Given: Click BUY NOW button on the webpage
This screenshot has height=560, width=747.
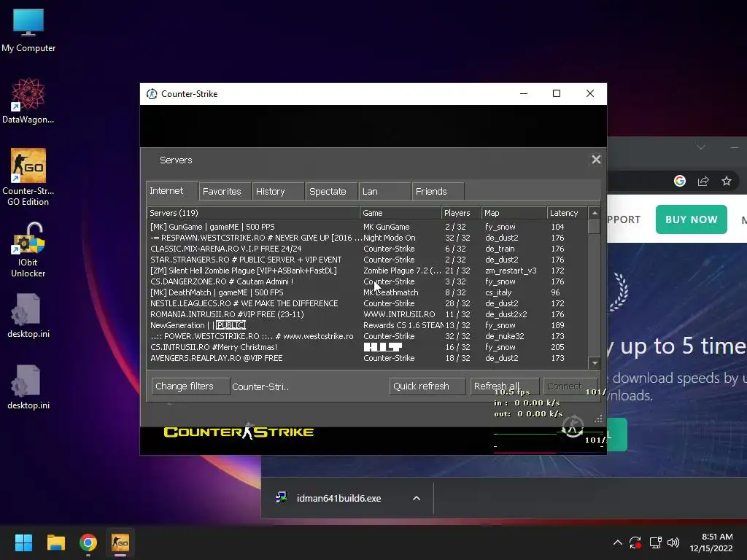Looking at the screenshot, I should tap(692, 219).
